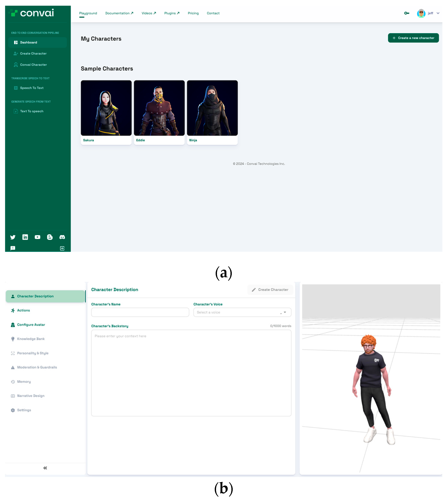Collapse the sidebar with double-chevron icon
Image resolution: width=448 pixels, height=500 pixels.
tap(45, 468)
